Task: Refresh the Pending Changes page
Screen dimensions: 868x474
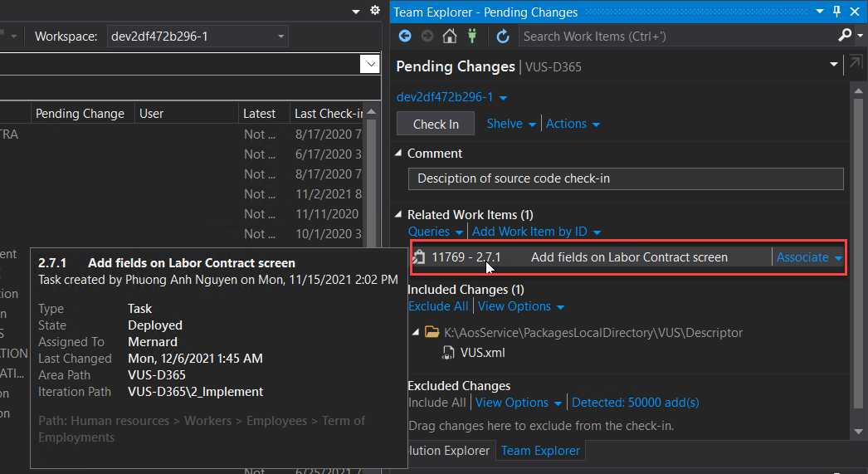Action: pos(503,36)
